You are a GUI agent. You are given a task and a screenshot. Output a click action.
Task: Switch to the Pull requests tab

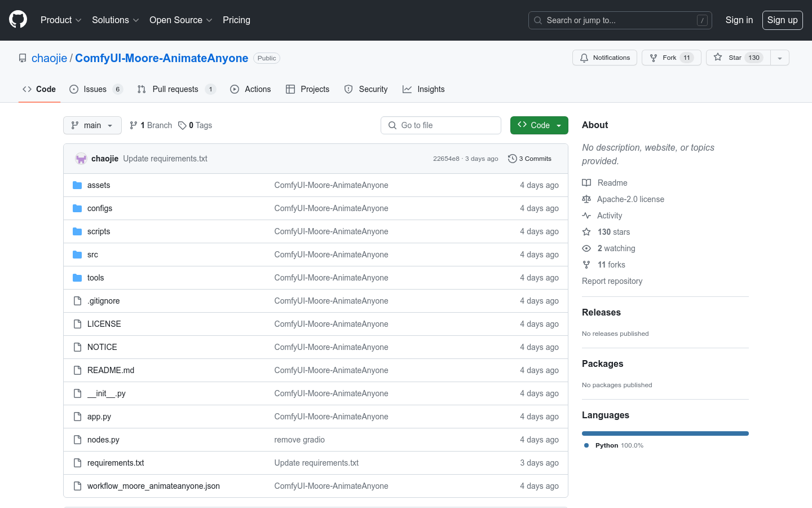coord(175,89)
